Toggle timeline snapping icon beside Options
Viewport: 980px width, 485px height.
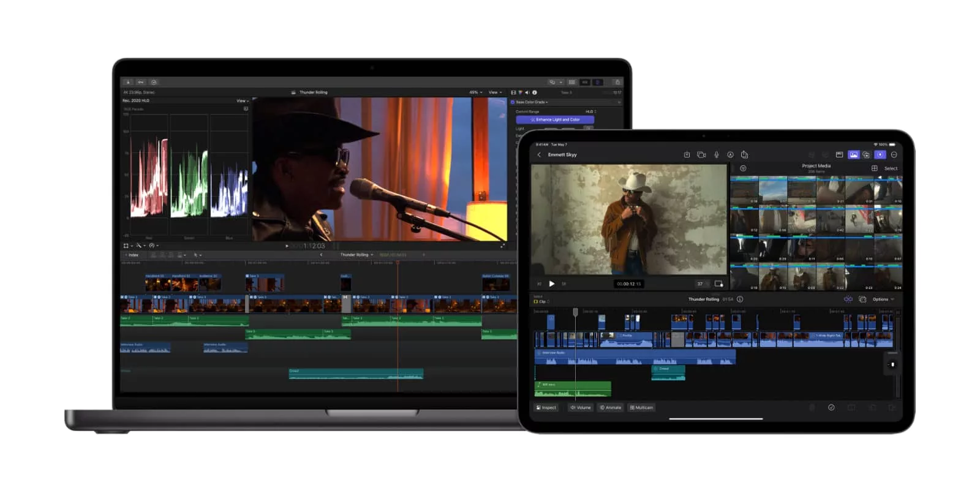point(848,299)
